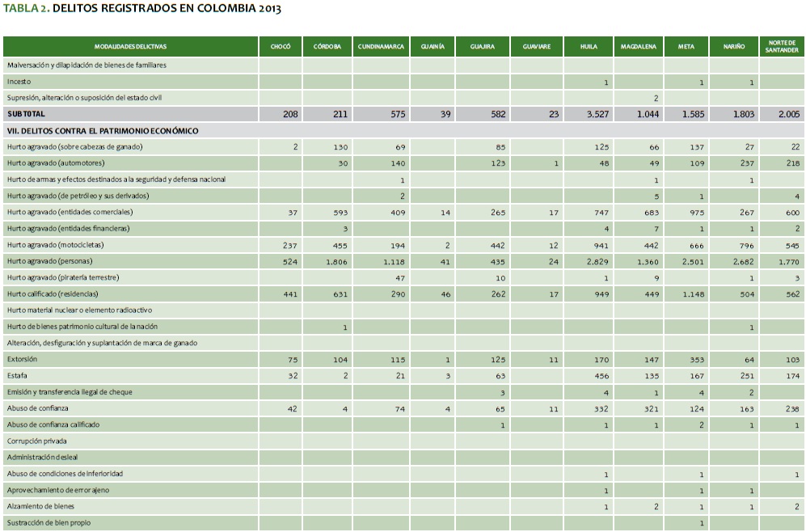Image resolution: width=806 pixels, height=532 pixels.
Task: Click the Abuso de confianza calificado row label
Action: pyautogui.click(x=54, y=424)
